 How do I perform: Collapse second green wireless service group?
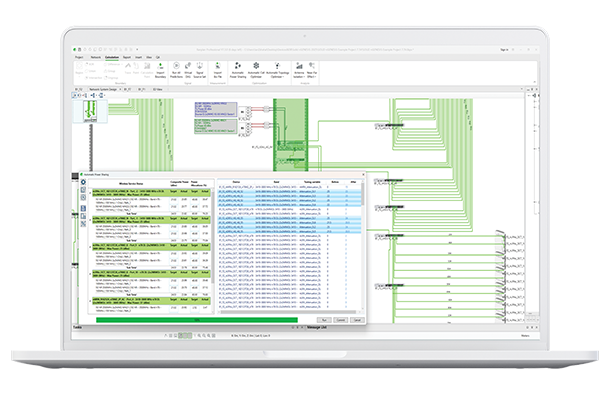tap(90, 220)
